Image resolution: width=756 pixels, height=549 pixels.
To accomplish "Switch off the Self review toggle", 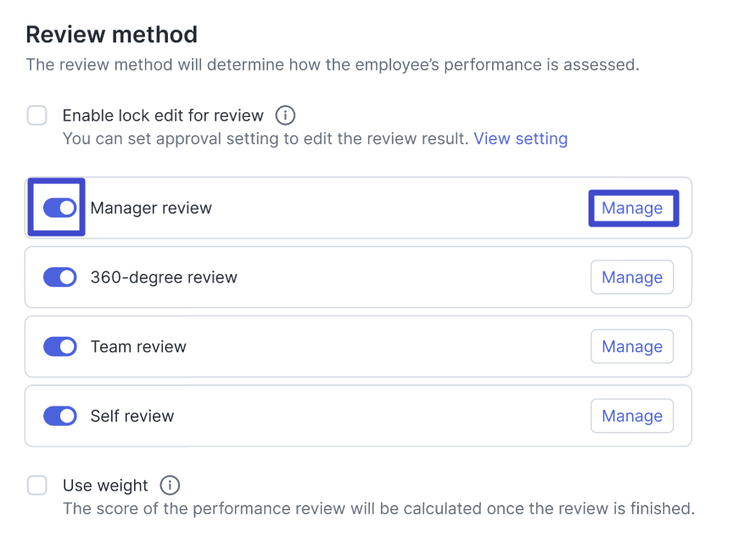I will (x=59, y=416).
